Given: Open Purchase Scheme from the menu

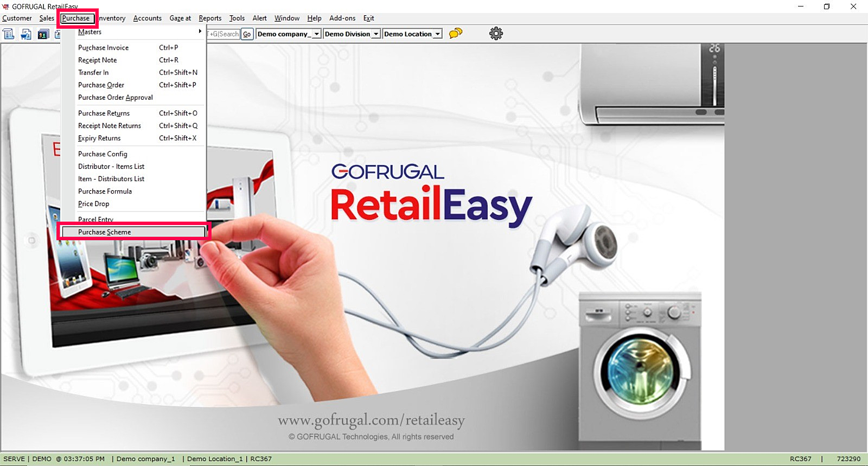Looking at the screenshot, I should (x=134, y=232).
